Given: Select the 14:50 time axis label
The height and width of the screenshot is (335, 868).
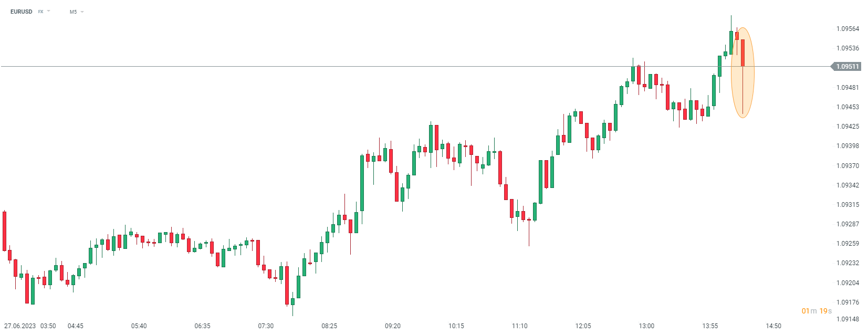Looking at the screenshot, I should click(x=773, y=326).
